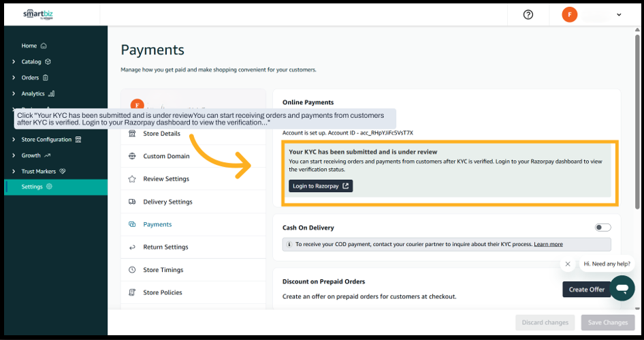Enable the Cash On Delivery toggle
This screenshot has width=644, height=340.
tap(602, 228)
